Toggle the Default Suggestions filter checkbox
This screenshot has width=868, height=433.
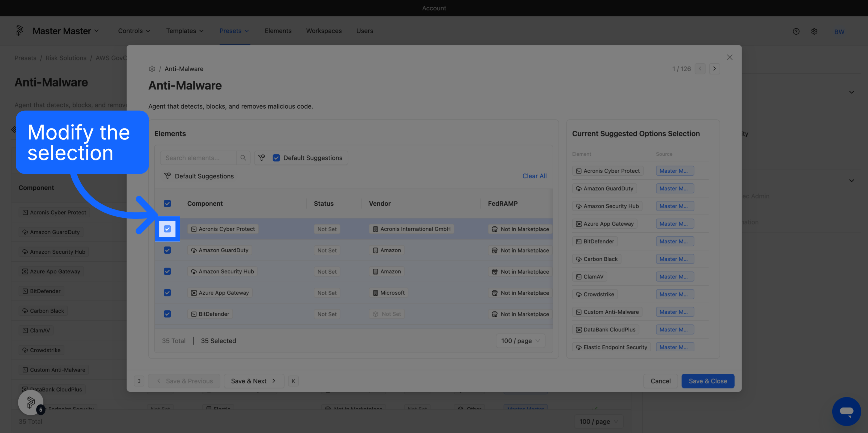276,158
